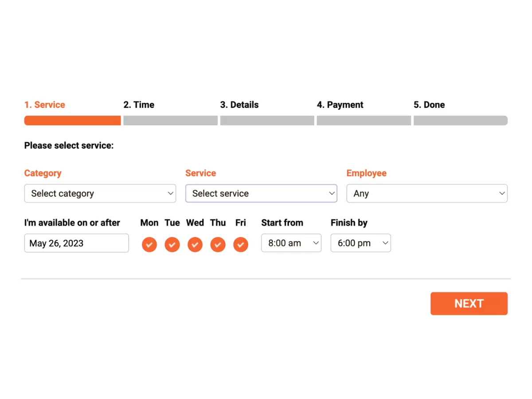Open the Finish by time dropdown

coord(361,243)
